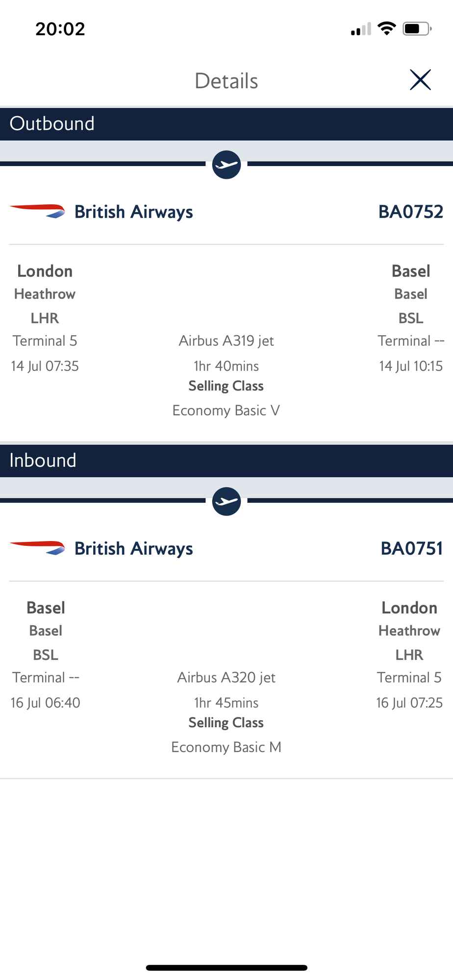Tap Airbus A320 jet aircraft text
The width and height of the screenshot is (453, 980).
tap(226, 677)
